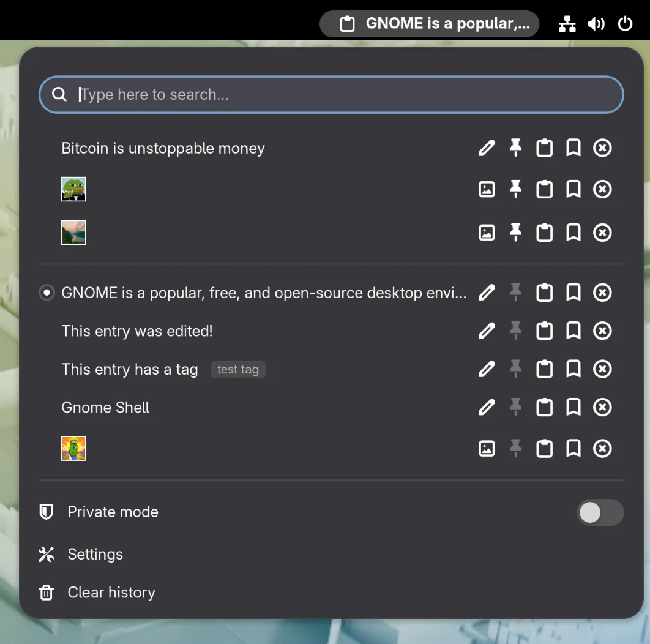Remove the pepe suit image entry
This screenshot has height=644, width=650.
tap(602, 190)
